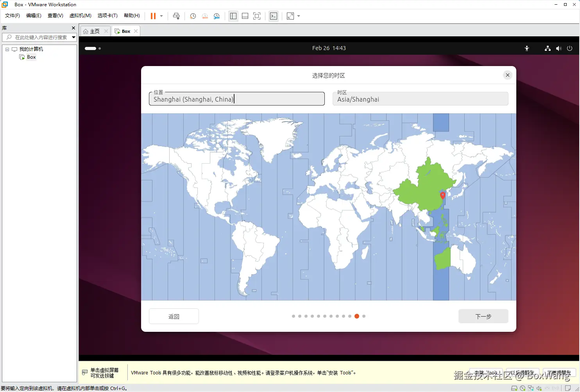Close the Box tab
The width and height of the screenshot is (580, 392).
pos(136,31)
